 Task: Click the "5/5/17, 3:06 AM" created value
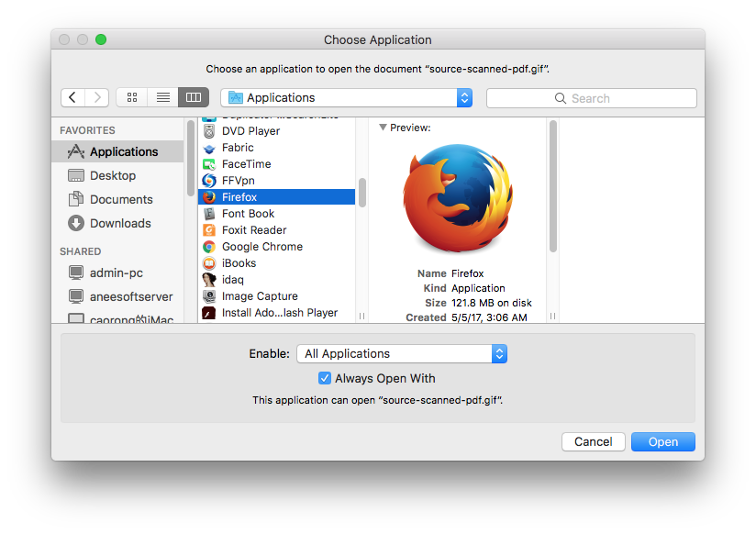pos(489,317)
